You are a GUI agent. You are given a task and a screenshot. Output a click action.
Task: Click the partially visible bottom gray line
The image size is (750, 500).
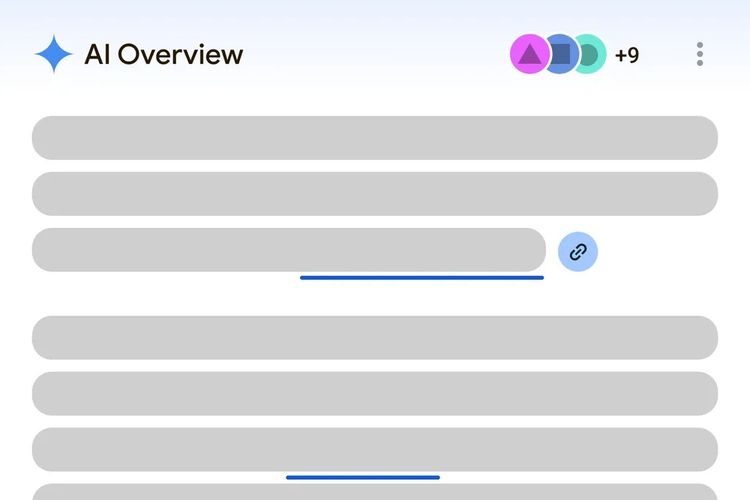[375, 492]
